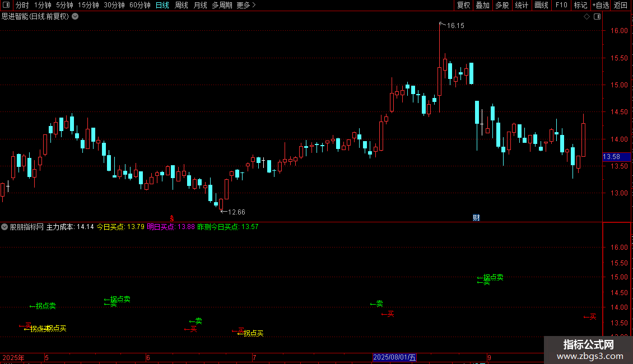
Task: Click the 标记 mark button
Action: coord(580,5)
